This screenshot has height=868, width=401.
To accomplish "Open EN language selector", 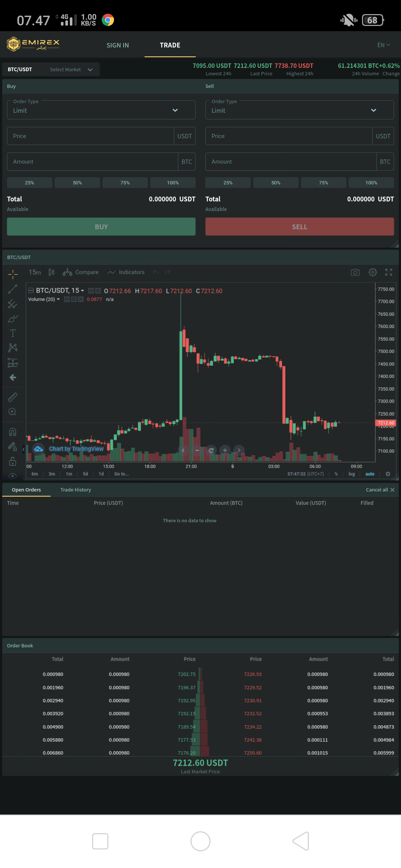I will coord(384,45).
